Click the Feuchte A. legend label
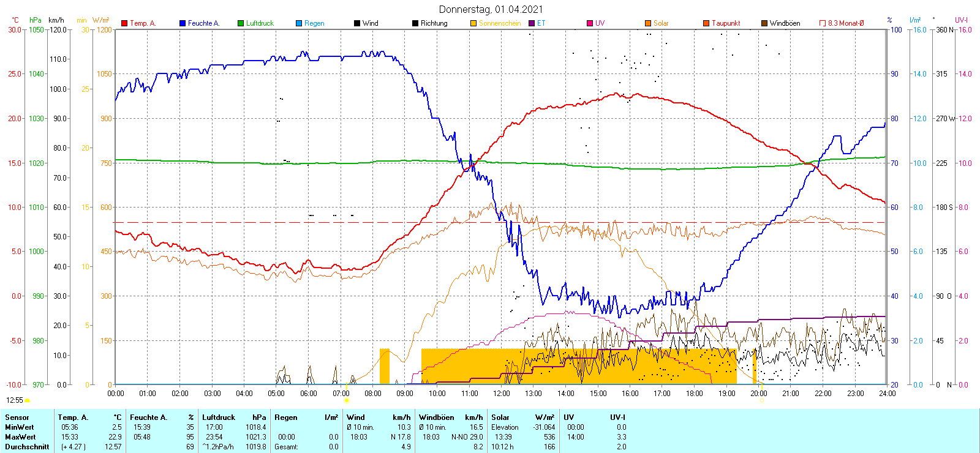This screenshot has width=980, height=453. [x=203, y=23]
